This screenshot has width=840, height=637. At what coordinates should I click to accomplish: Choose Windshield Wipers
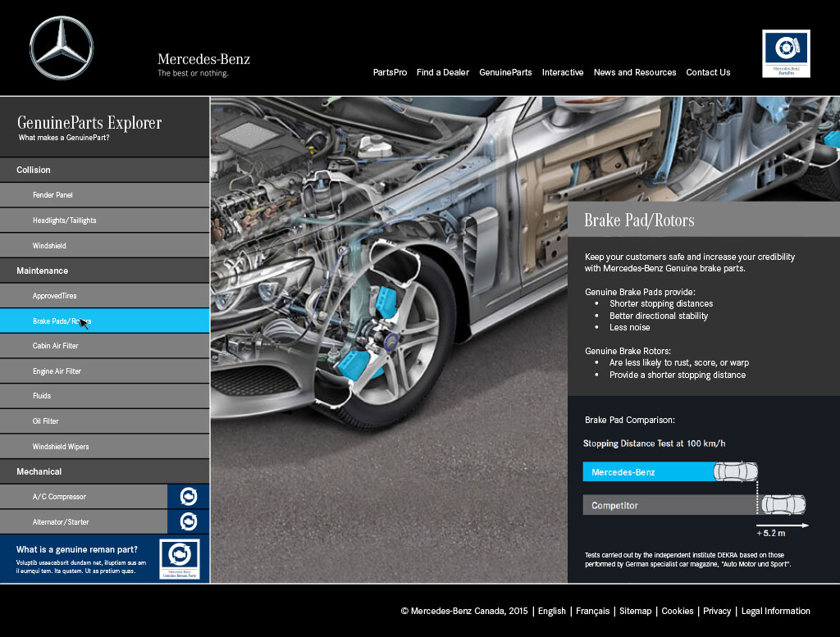pyautogui.click(x=104, y=447)
